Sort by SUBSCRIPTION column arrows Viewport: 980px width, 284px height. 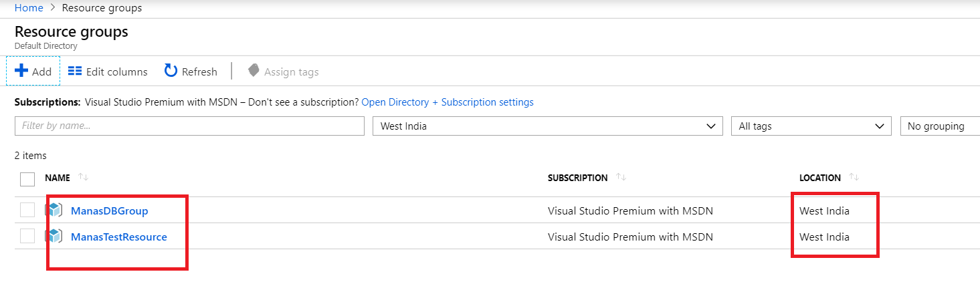621,177
